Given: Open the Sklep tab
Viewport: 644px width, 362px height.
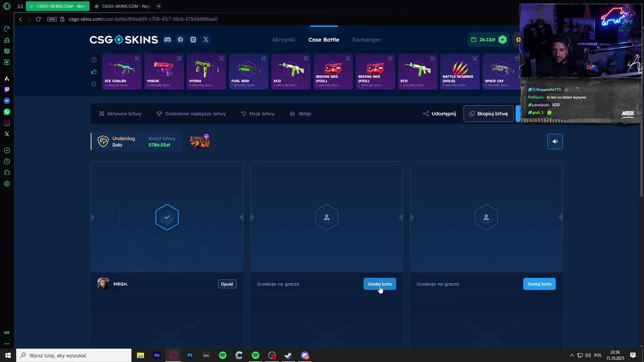Looking at the screenshot, I should 300,114.
